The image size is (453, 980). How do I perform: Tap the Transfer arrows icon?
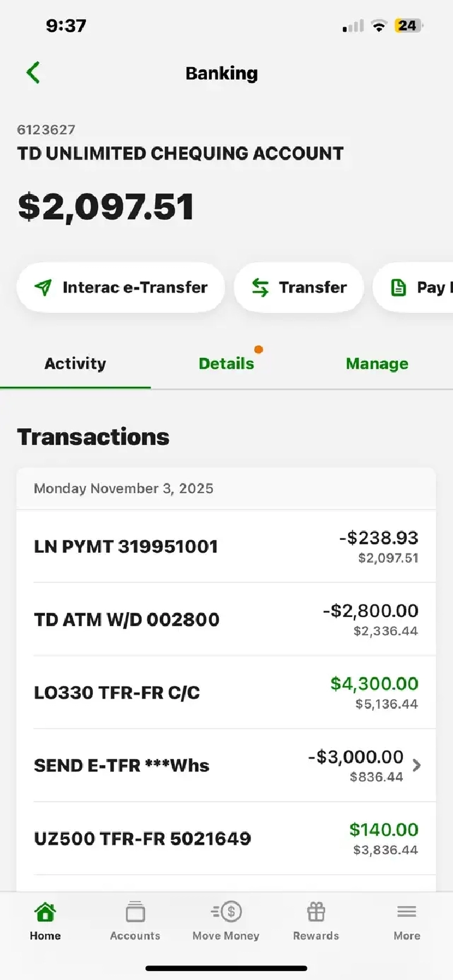(x=260, y=288)
